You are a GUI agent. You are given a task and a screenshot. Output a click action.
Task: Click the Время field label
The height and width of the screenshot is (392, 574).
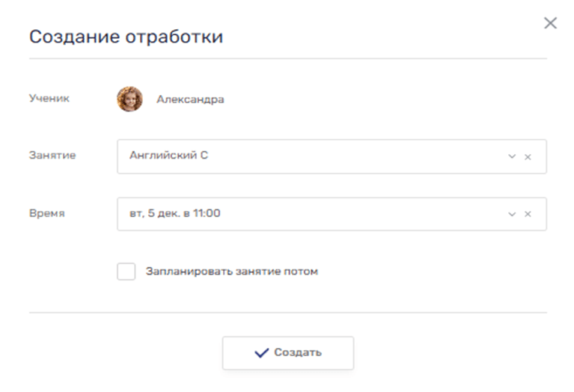pos(46,213)
